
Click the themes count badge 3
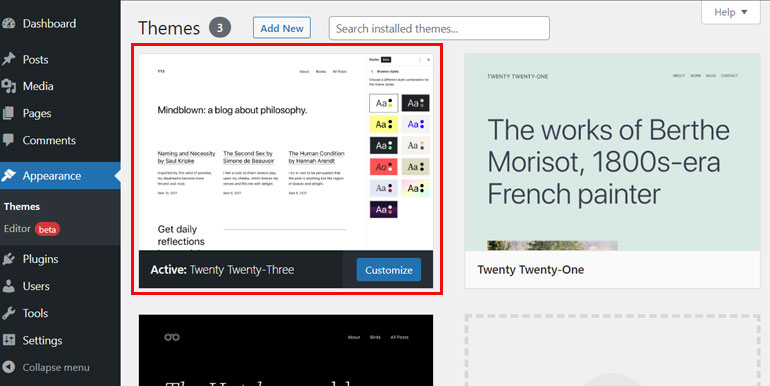pyautogui.click(x=220, y=28)
